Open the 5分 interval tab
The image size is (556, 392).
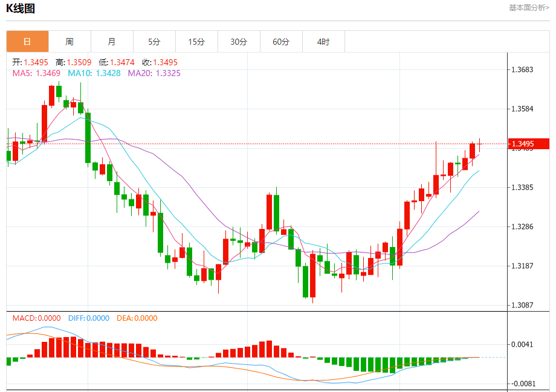pos(154,42)
